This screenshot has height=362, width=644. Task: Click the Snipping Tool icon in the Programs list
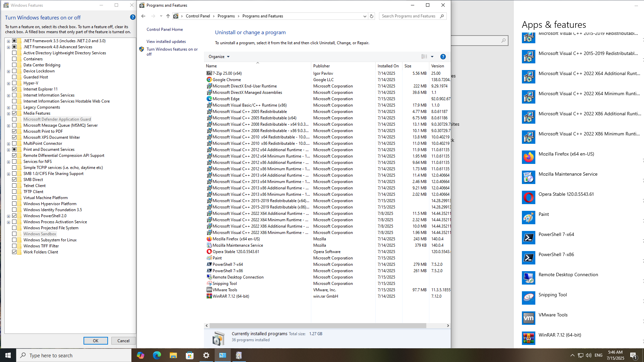click(209, 283)
